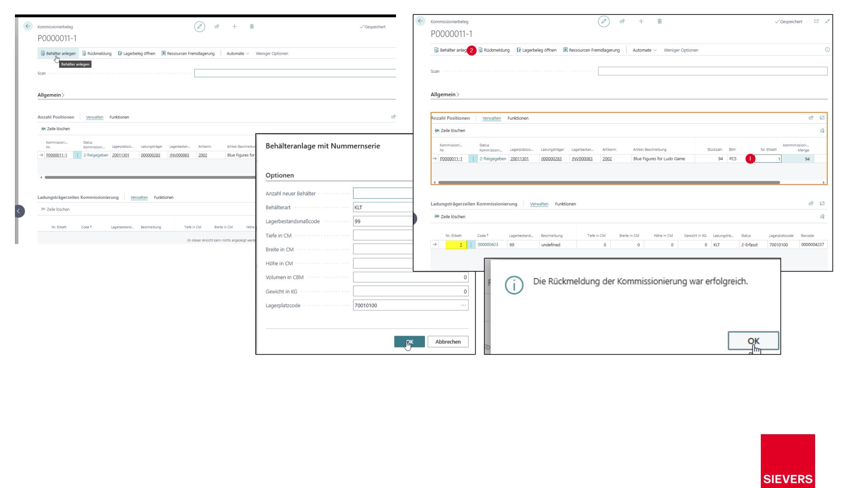This screenshot has height=488, width=868.
Task: Click the left-edge collapse chevron circle
Action: pyautogui.click(x=19, y=211)
